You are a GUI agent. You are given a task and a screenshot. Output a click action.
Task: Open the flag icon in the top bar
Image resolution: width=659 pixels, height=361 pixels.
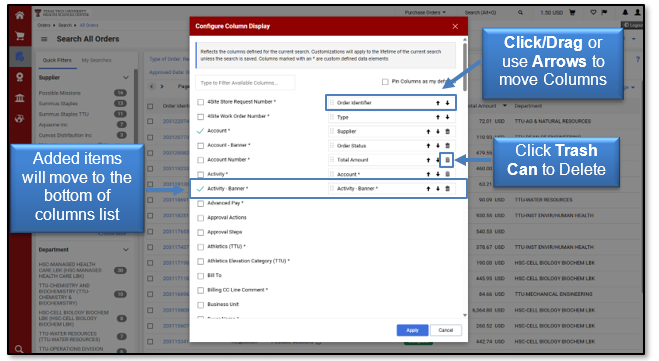[x=604, y=13]
